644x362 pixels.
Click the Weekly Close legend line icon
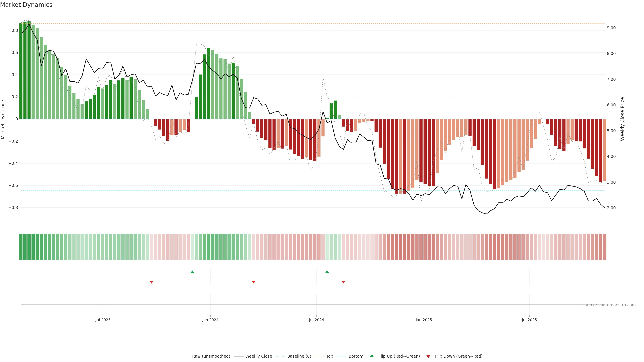(x=238, y=356)
